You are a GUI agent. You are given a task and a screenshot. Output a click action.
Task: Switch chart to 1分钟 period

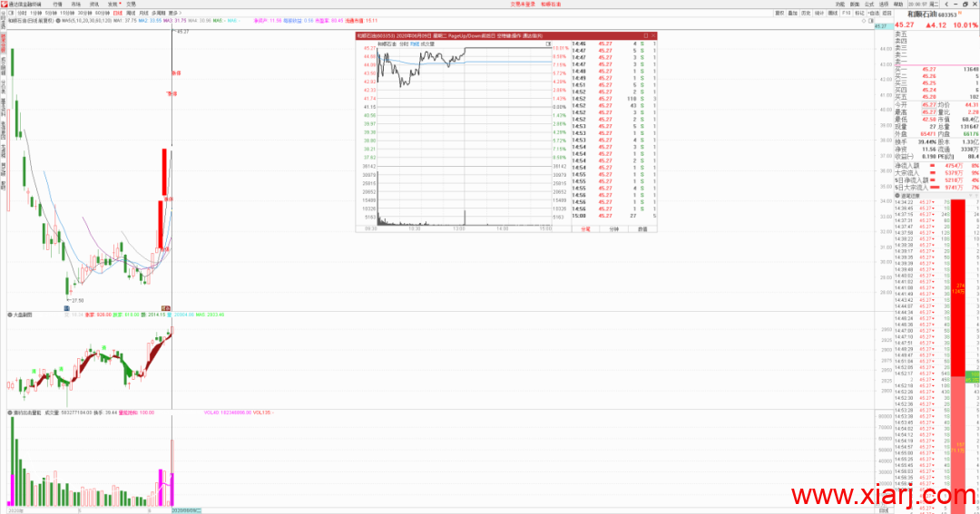coord(35,13)
